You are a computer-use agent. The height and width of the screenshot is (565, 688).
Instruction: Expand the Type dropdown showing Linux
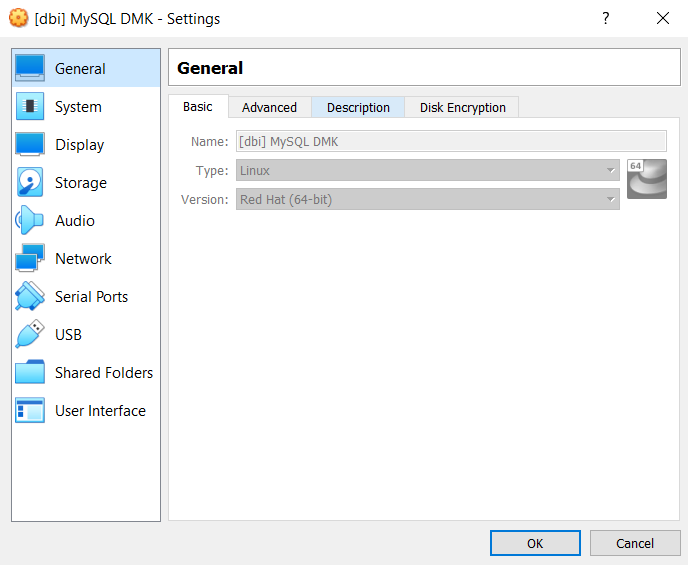(427, 171)
